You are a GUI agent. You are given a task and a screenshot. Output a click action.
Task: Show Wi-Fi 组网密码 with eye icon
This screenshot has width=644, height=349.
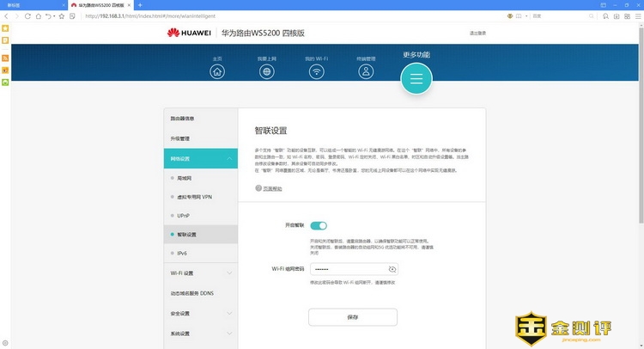tap(392, 269)
